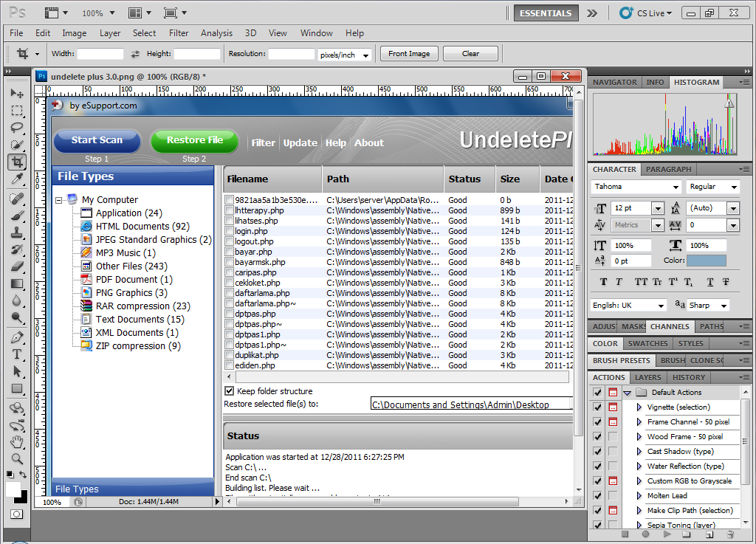This screenshot has height=544, width=756.
Task: Switch to the History tab
Action: pyautogui.click(x=689, y=378)
